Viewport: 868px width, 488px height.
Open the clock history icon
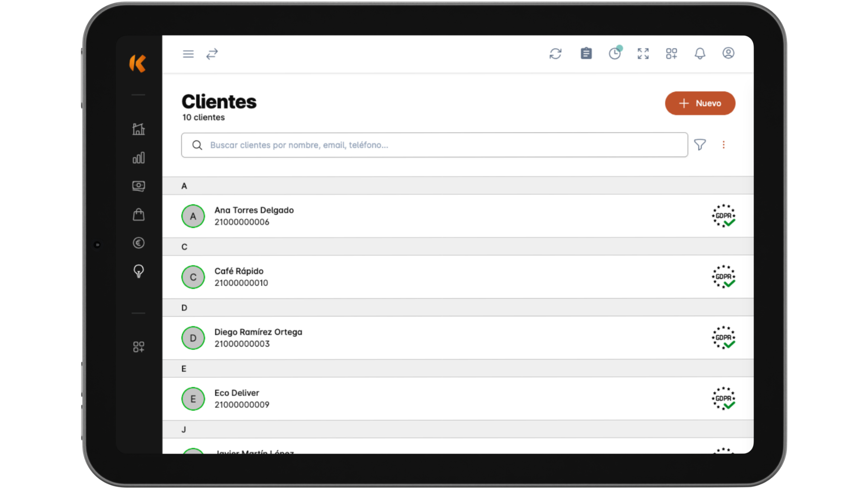coord(615,53)
